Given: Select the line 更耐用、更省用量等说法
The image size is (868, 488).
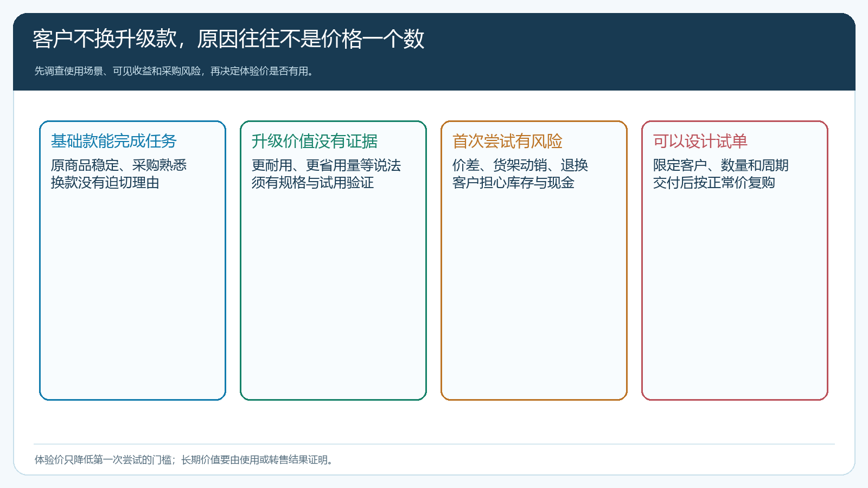Looking at the screenshot, I should tap(326, 165).
